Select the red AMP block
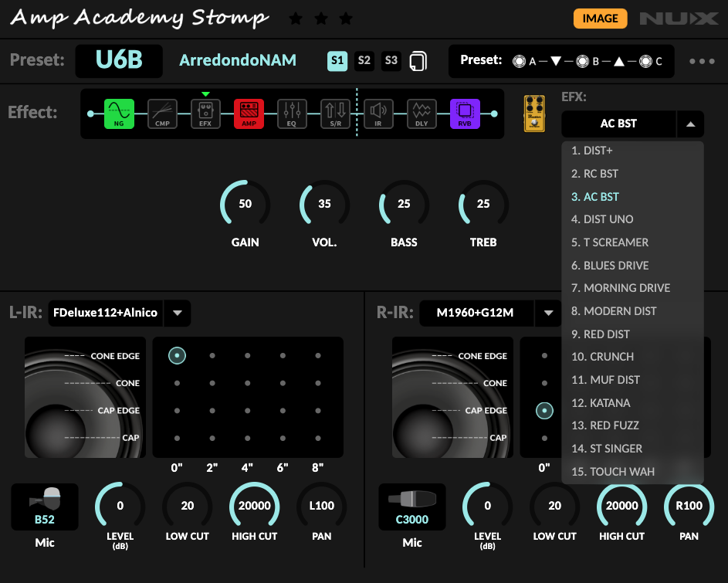This screenshot has height=583, width=728. pos(249,114)
